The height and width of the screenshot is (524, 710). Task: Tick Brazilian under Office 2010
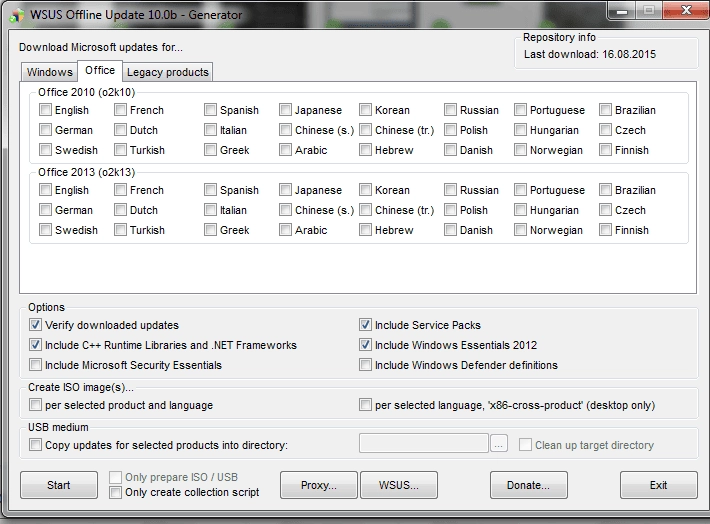tap(605, 110)
